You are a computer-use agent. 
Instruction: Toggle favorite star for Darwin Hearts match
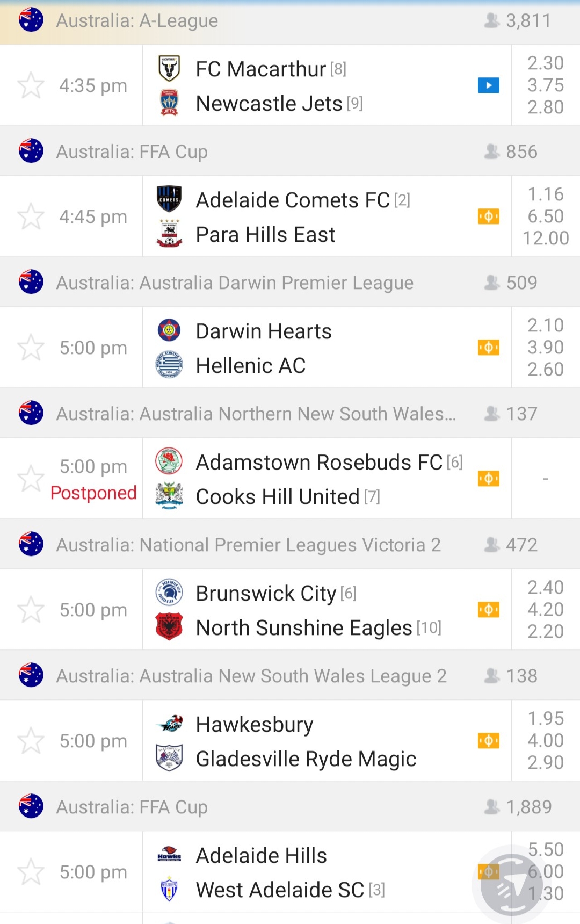pyautogui.click(x=31, y=348)
